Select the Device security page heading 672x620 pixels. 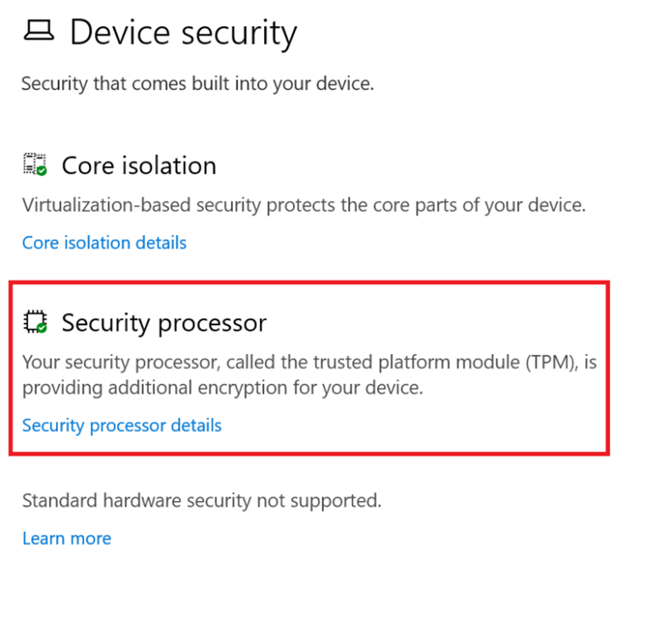pyautogui.click(x=183, y=32)
